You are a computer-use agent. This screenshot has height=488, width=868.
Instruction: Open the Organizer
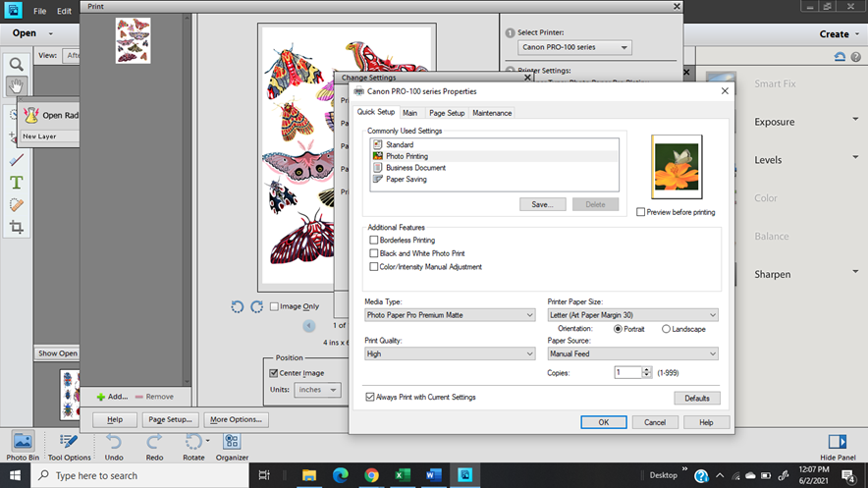[232, 447]
